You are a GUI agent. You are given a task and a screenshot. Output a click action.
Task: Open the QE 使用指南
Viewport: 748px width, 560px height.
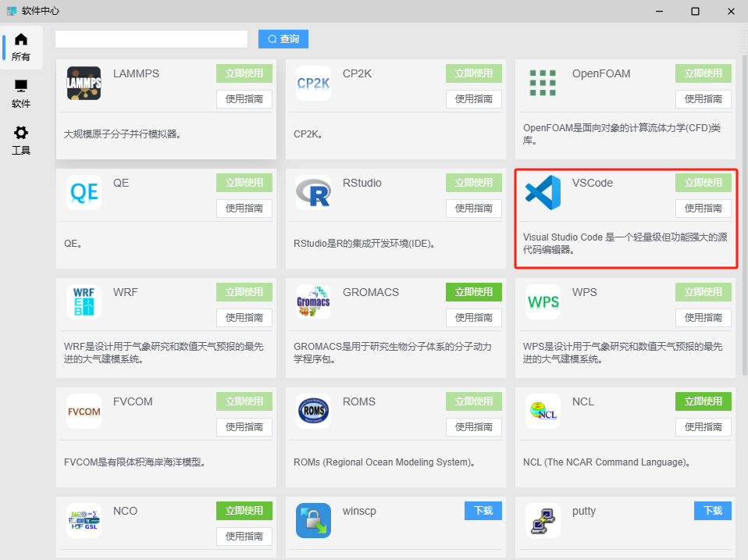point(244,209)
